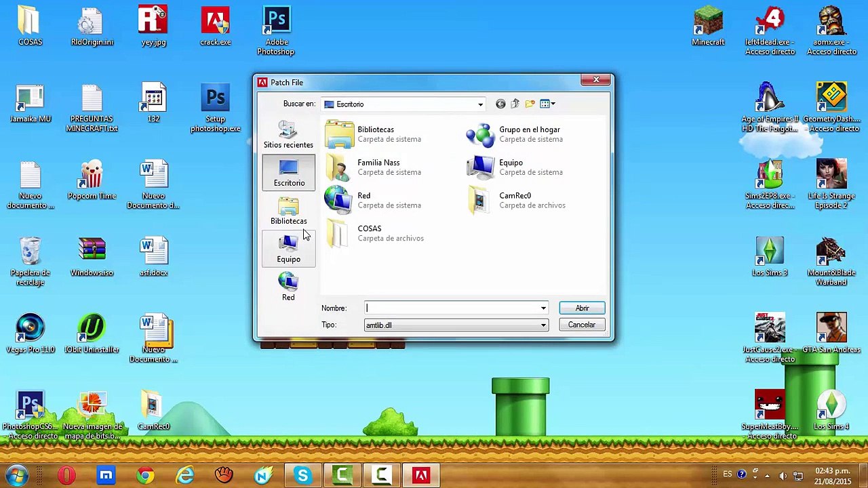Select the Los Sims 3 desktop shortcut
Image resolution: width=868 pixels, height=488 pixels.
coord(770,258)
